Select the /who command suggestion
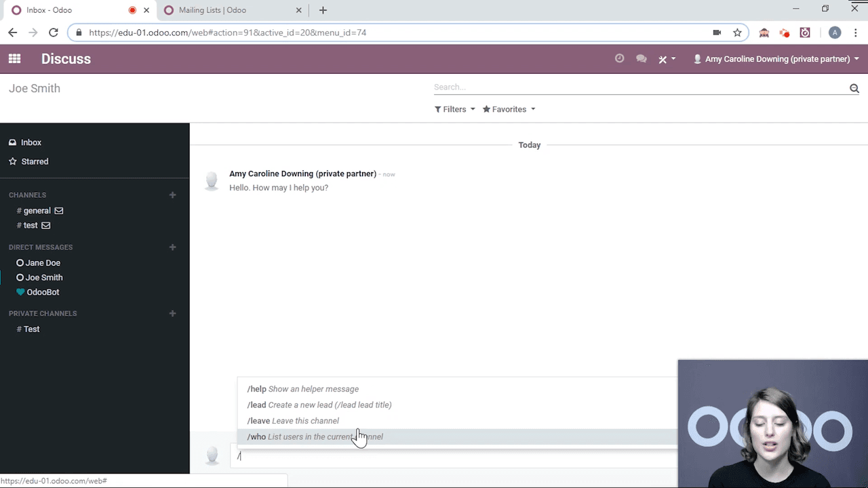The width and height of the screenshot is (868, 488). pos(315,436)
